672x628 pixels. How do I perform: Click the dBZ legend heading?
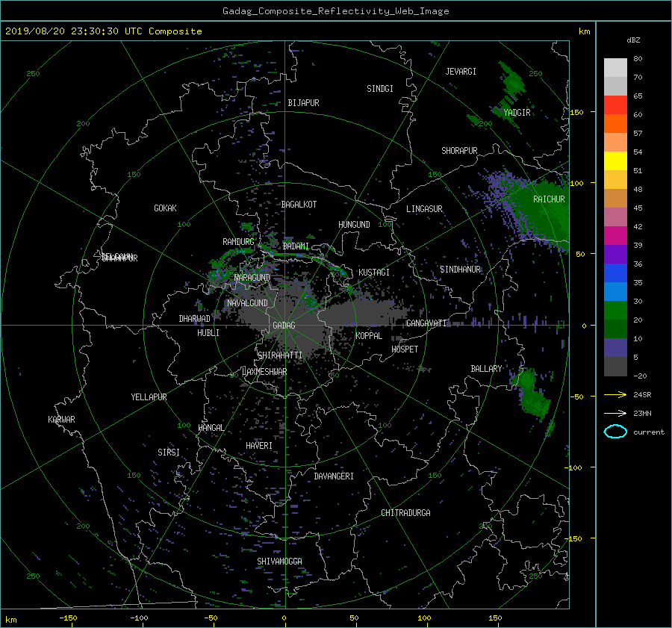point(633,40)
